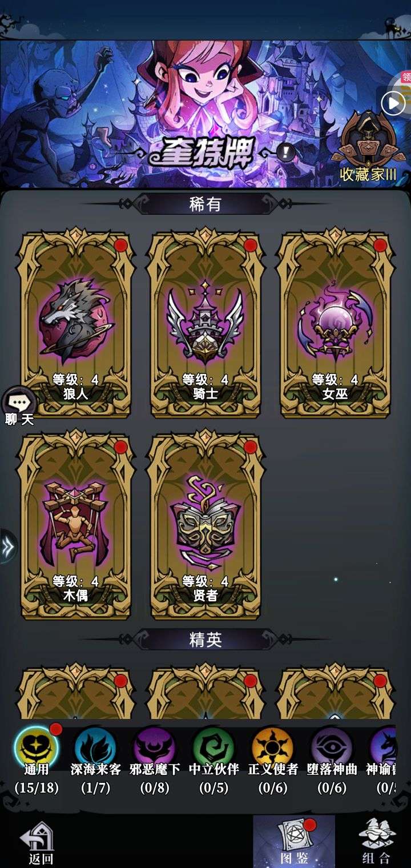
Task: Expand the left side double-arrow panel
Action: pyautogui.click(x=8, y=547)
